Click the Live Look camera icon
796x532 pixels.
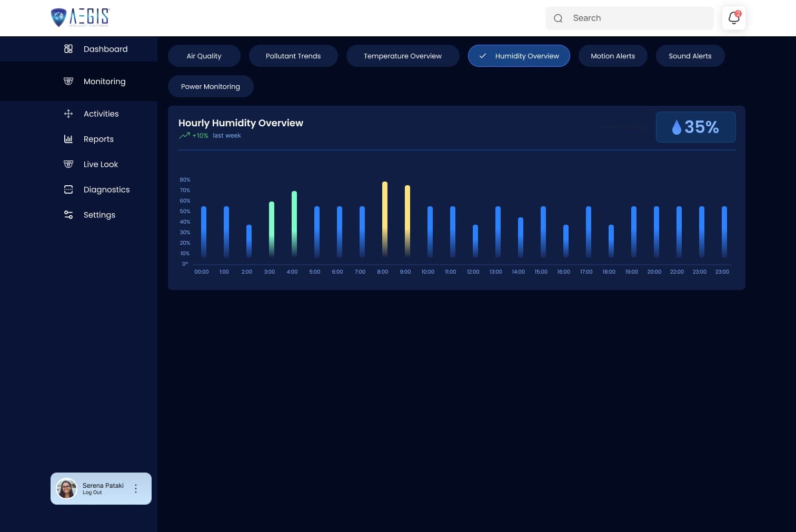point(68,164)
